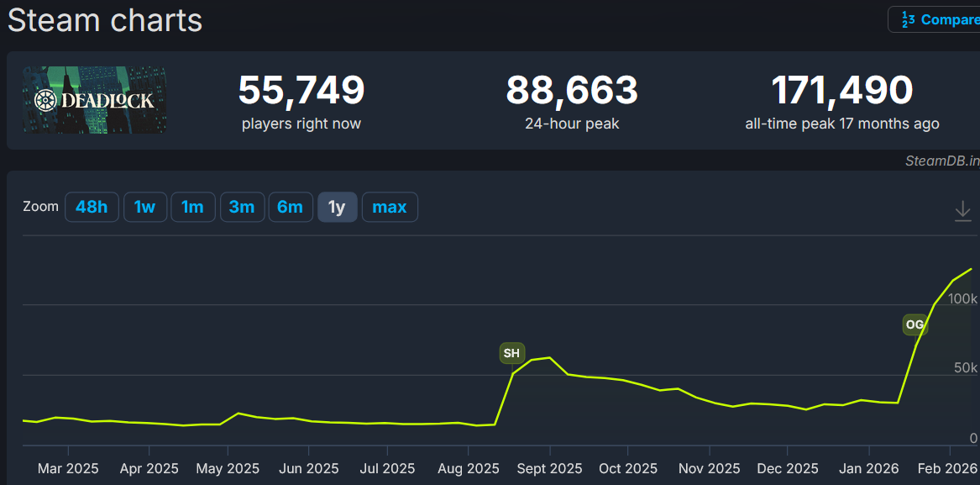Switch zoom to 3m
This screenshot has height=485, width=980.
click(242, 207)
